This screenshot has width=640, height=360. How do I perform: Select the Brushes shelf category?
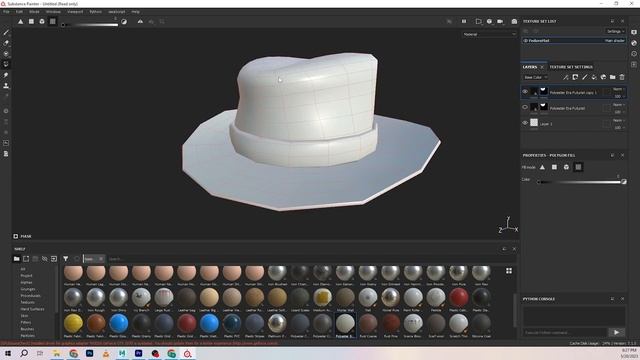27,329
